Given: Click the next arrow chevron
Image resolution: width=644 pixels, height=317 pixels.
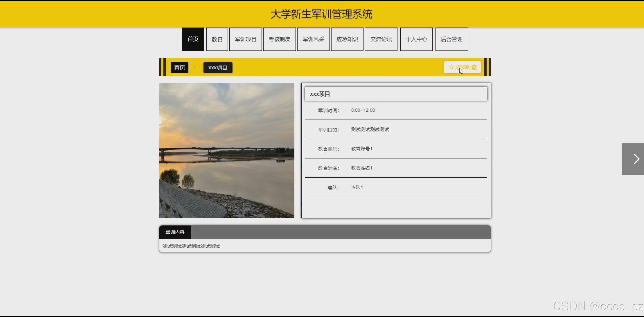Looking at the screenshot, I should [x=636, y=159].
